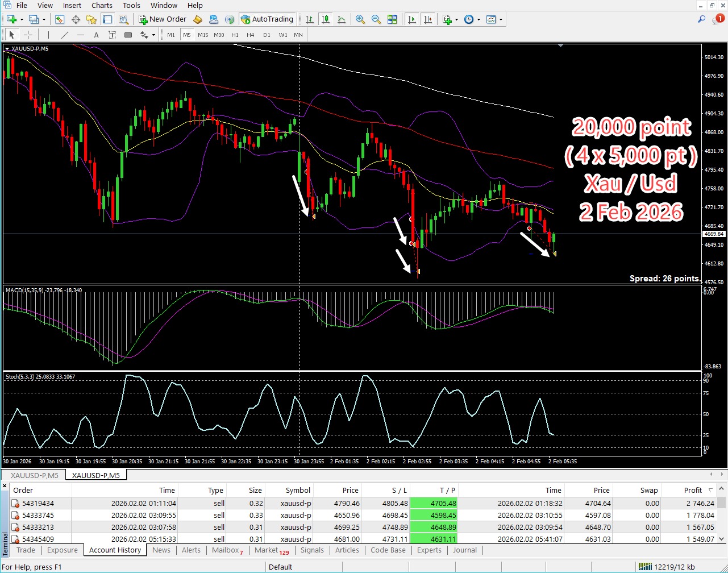The height and width of the screenshot is (573, 728).
Task: Select the H1 timeframe button
Action: 235,35
